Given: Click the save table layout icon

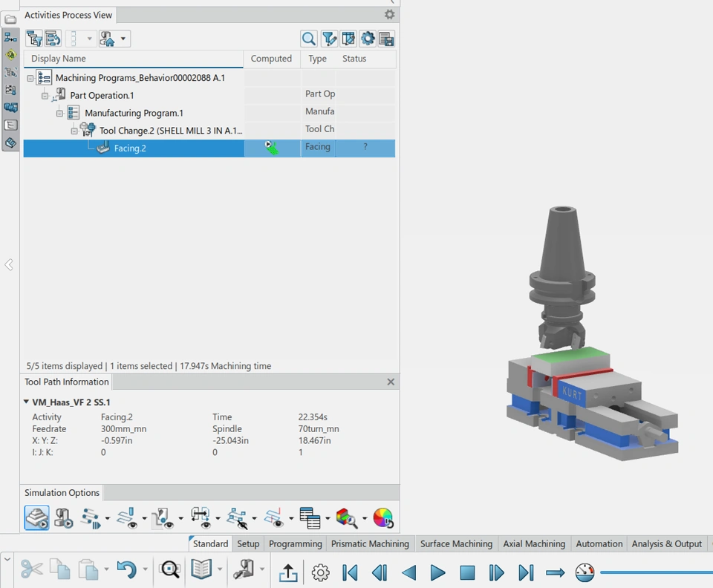Looking at the screenshot, I should pos(386,39).
